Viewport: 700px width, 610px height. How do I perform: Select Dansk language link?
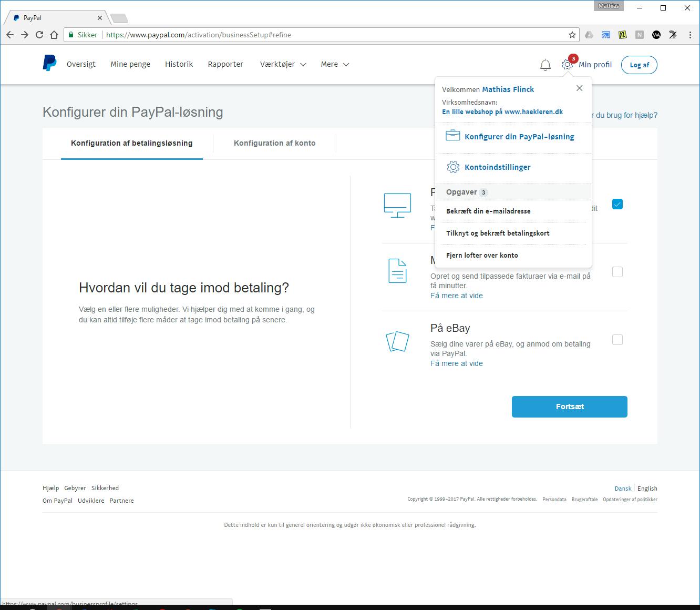tap(623, 489)
